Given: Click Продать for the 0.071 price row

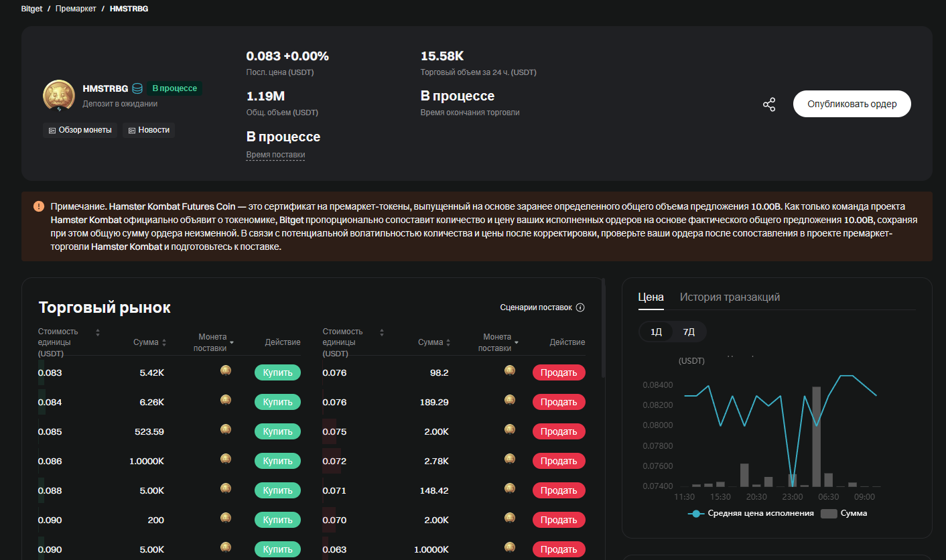Looking at the screenshot, I should [559, 490].
